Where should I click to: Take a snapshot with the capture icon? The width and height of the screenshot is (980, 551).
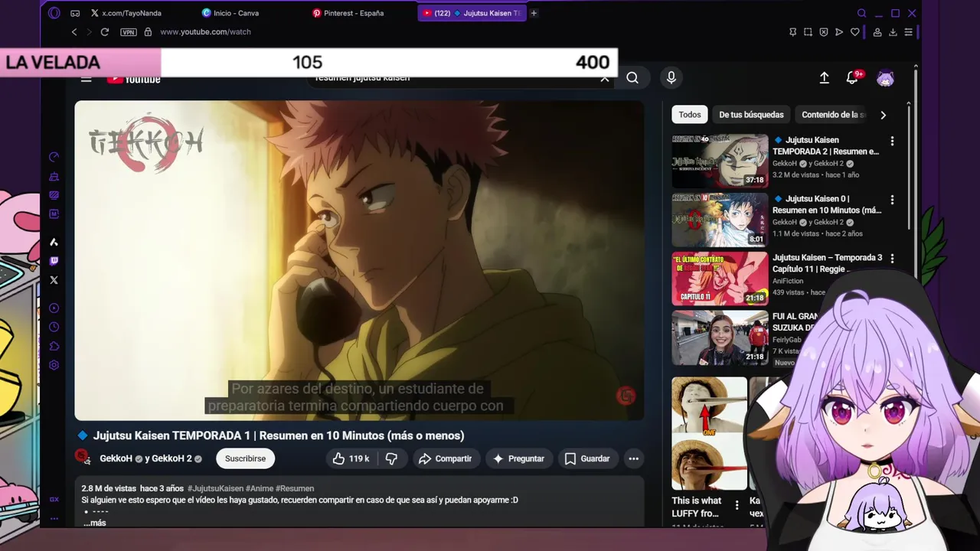[x=808, y=32]
